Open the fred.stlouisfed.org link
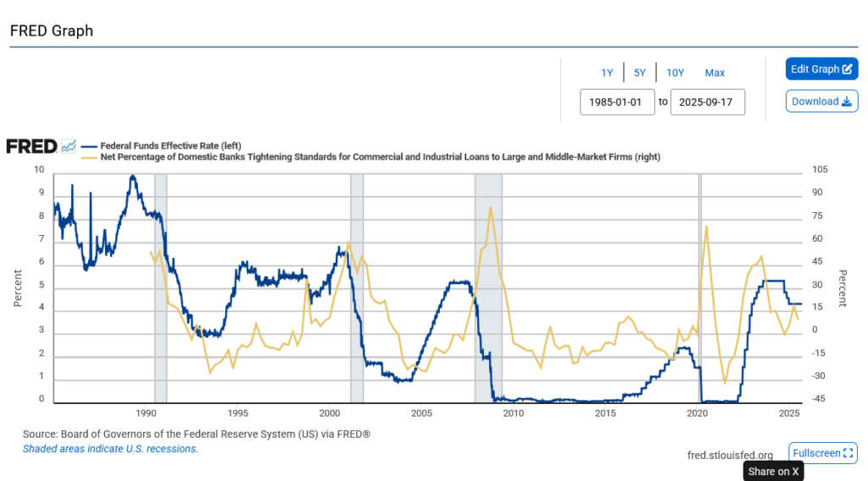Image resolution: width=868 pixels, height=481 pixels. coord(730,456)
